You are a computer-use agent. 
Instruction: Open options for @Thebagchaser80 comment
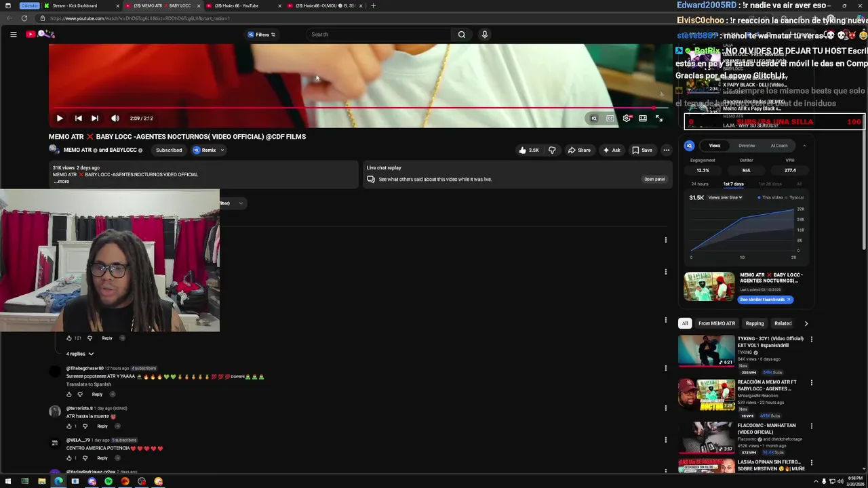click(666, 368)
